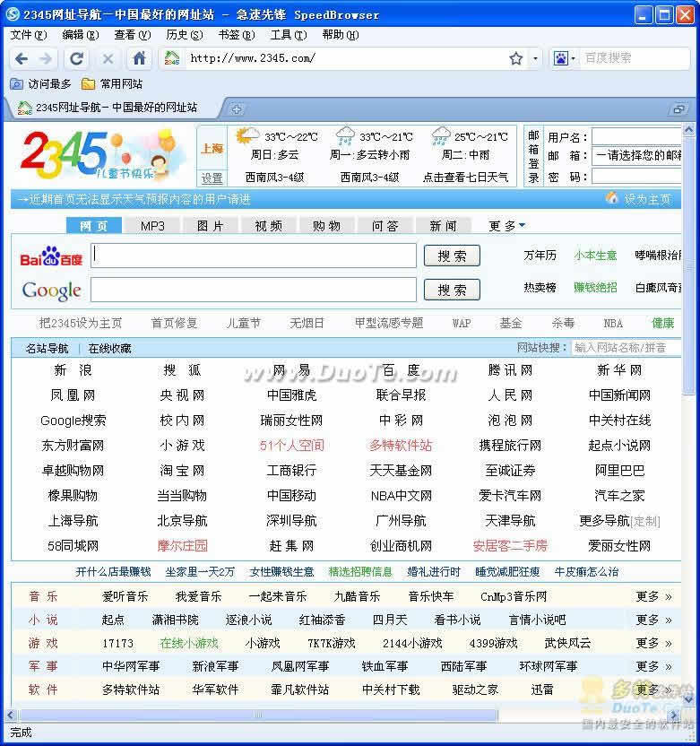The width and height of the screenshot is (700, 746).
Task: Open the 工具 menu
Action: click(289, 35)
